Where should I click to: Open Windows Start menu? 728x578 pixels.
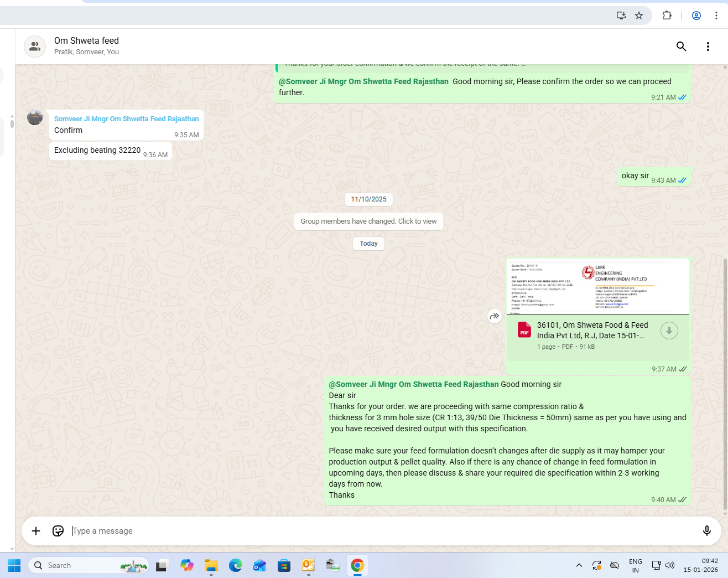[x=14, y=565]
